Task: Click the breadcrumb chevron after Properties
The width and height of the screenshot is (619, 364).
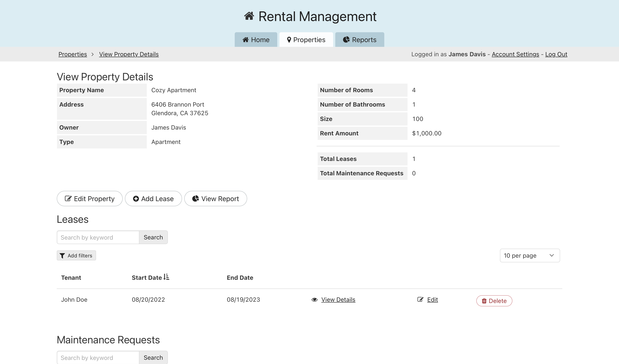Action: tap(93, 54)
